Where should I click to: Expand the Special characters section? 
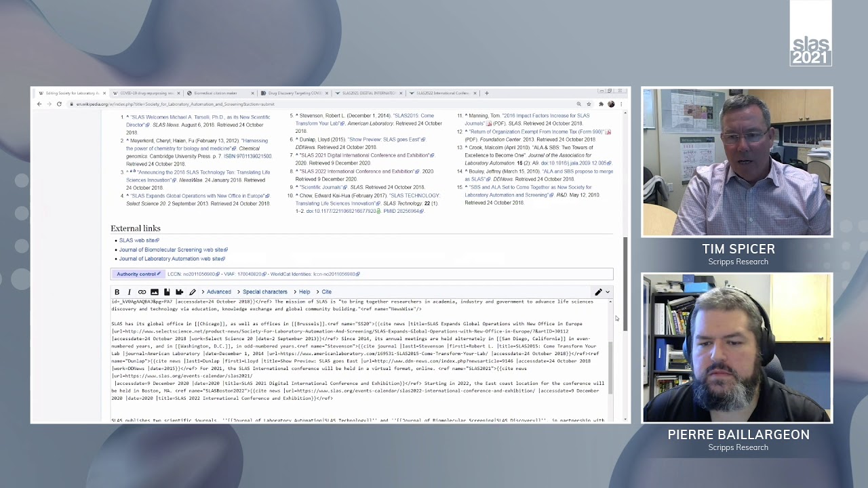coord(262,292)
